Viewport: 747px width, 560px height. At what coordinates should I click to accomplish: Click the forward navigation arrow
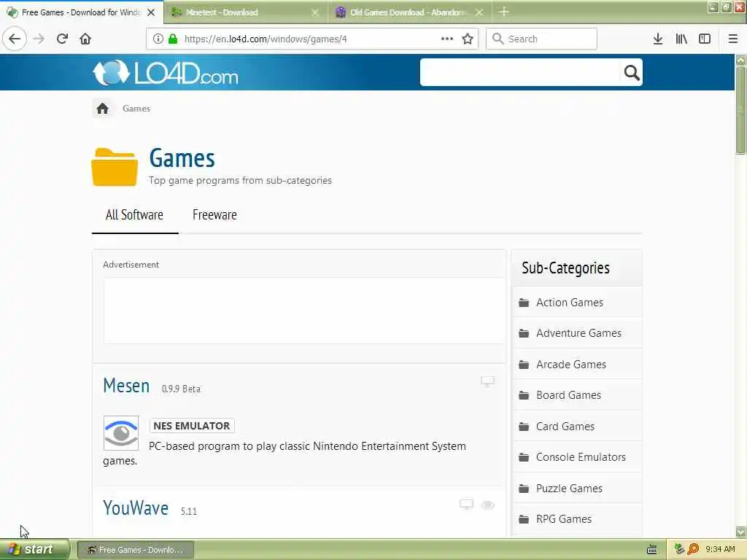39,39
